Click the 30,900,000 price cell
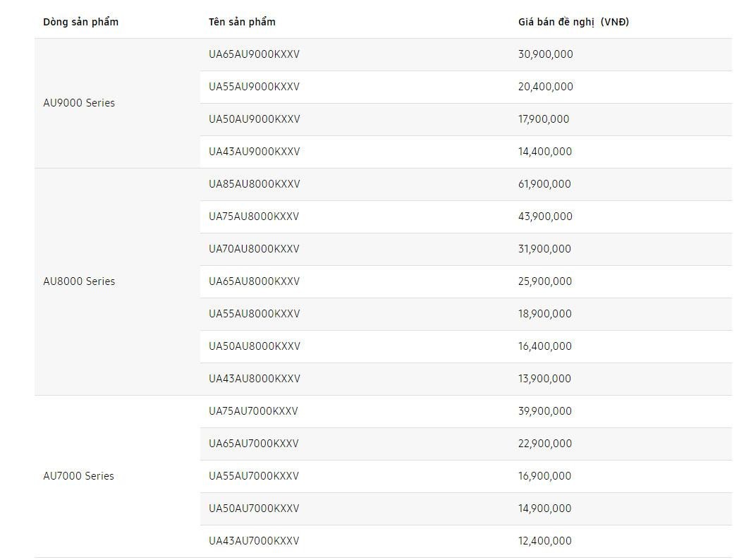The image size is (739, 560). coord(545,54)
